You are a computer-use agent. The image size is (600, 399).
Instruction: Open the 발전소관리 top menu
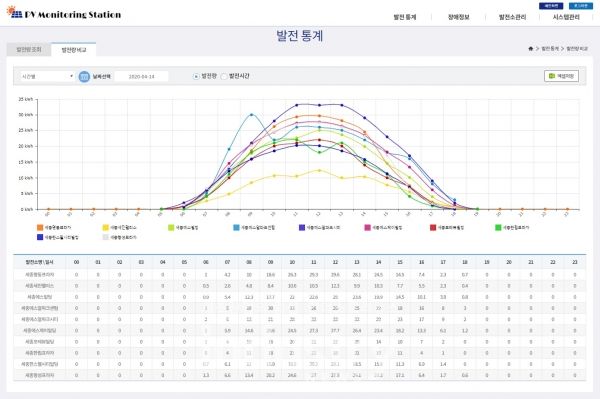(x=512, y=17)
